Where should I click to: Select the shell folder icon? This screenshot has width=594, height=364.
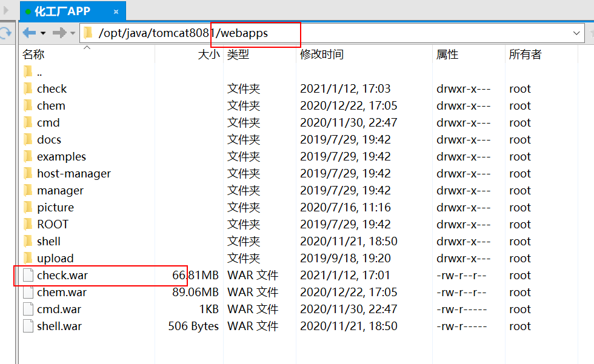point(28,241)
